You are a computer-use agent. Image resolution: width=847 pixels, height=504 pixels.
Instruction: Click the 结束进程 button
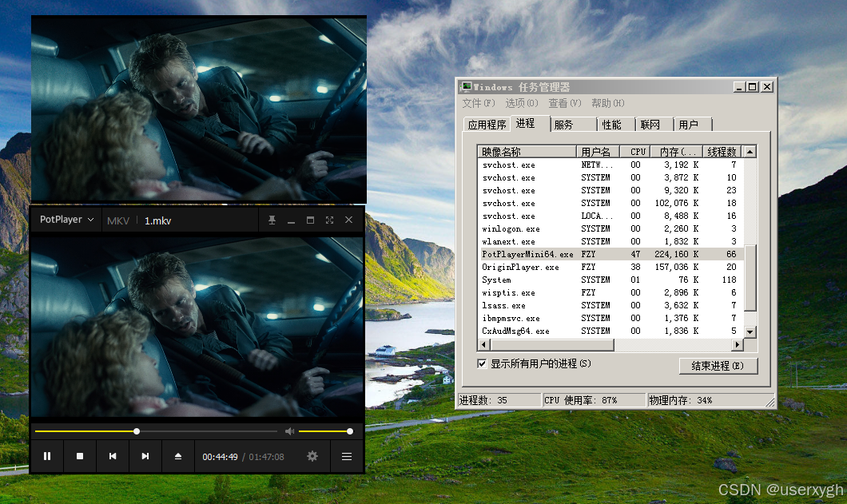click(x=718, y=366)
